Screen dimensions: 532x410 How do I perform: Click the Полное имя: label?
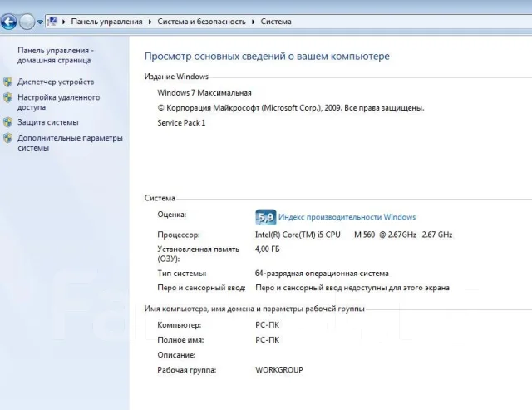tap(180, 340)
